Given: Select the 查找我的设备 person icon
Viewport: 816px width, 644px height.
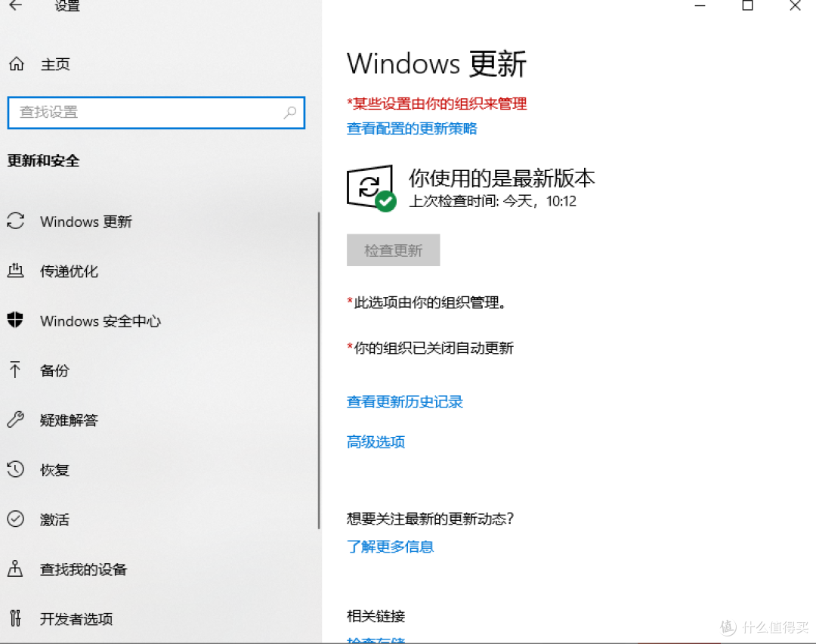Looking at the screenshot, I should [15, 568].
